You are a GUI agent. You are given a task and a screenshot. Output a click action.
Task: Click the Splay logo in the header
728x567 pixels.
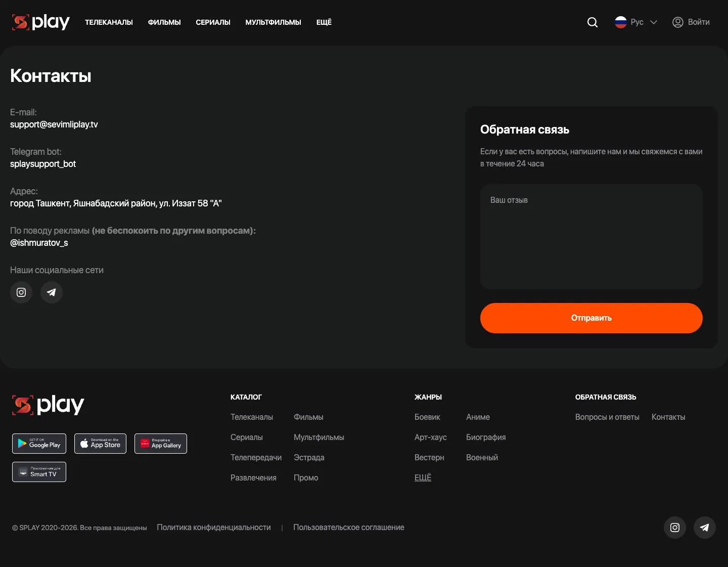tap(41, 22)
